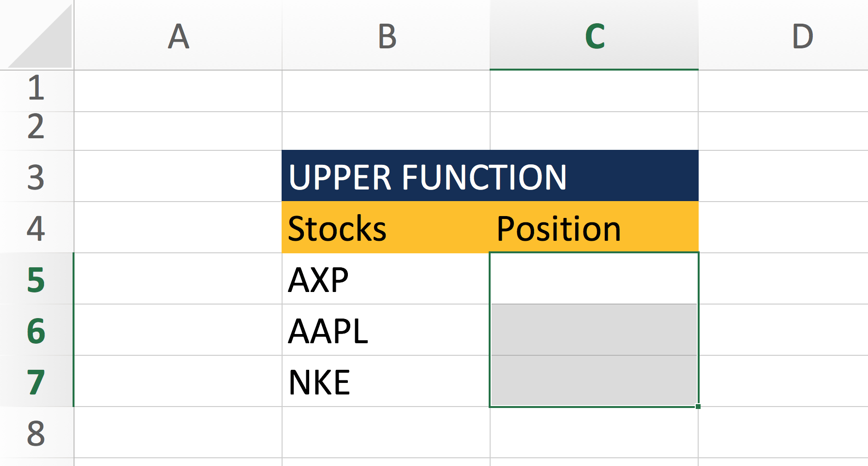868x466 pixels.
Task: Click the fill handle of selection
Action: point(698,407)
